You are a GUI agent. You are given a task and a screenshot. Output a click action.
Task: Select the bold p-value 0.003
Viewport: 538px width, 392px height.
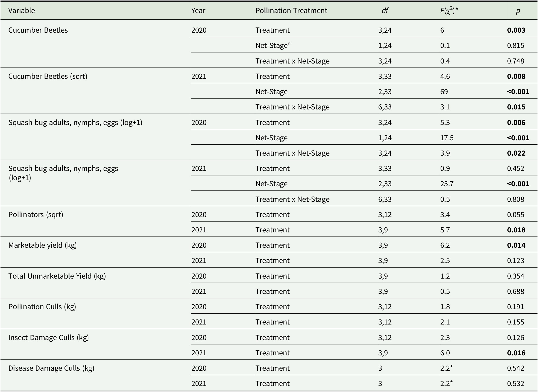pos(516,30)
